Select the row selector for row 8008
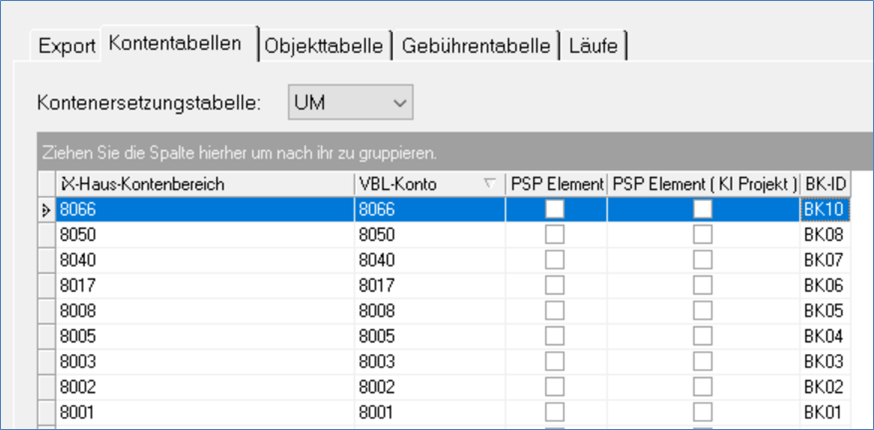 46,310
